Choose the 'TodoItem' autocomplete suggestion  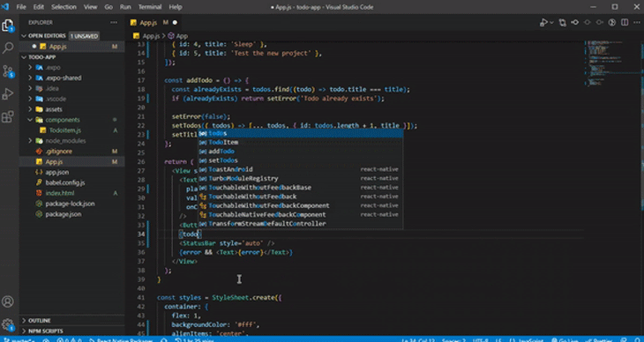pos(301,143)
